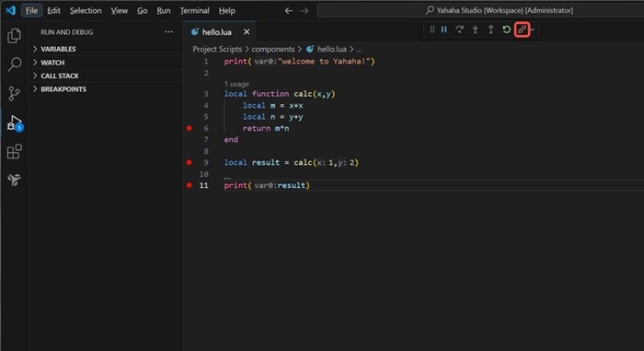This screenshot has height=351, width=644.
Task: Click the 'print(result)' line of code
Action: pyautogui.click(x=267, y=185)
